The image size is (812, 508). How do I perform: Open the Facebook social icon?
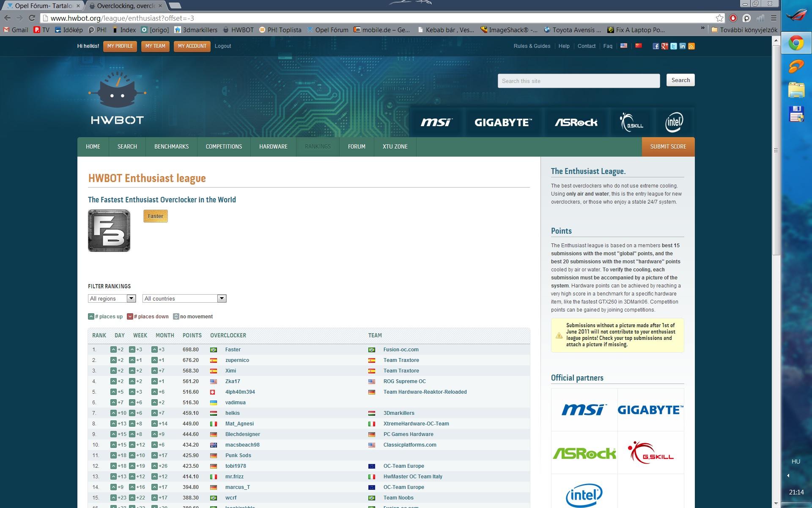pos(656,46)
